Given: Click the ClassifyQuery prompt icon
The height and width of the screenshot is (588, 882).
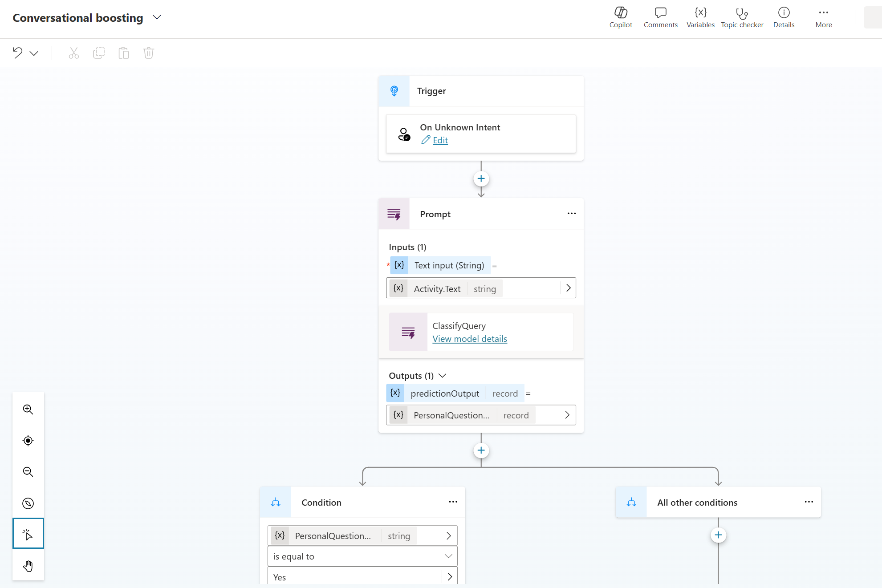Looking at the screenshot, I should click(x=408, y=332).
